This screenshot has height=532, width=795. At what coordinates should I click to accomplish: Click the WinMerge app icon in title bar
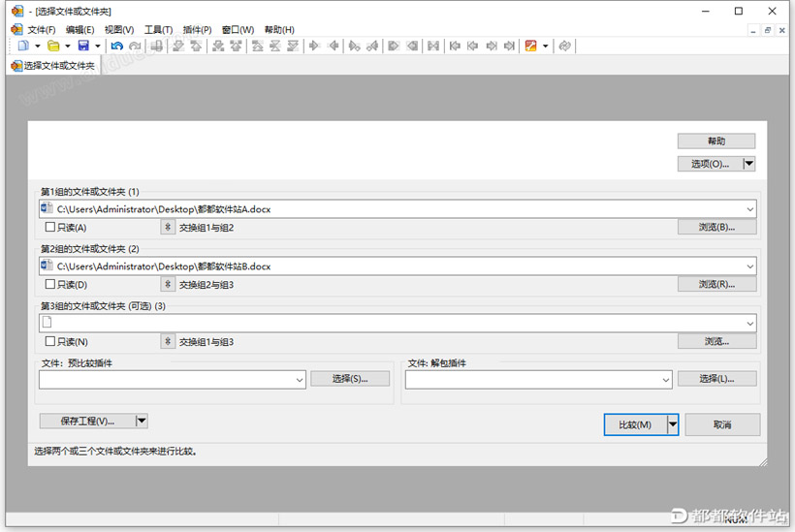[17, 11]
